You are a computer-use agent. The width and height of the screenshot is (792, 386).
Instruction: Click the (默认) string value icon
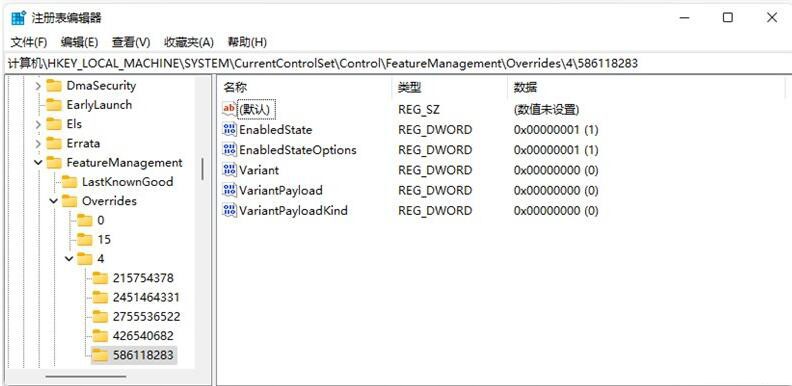point(229,109)
